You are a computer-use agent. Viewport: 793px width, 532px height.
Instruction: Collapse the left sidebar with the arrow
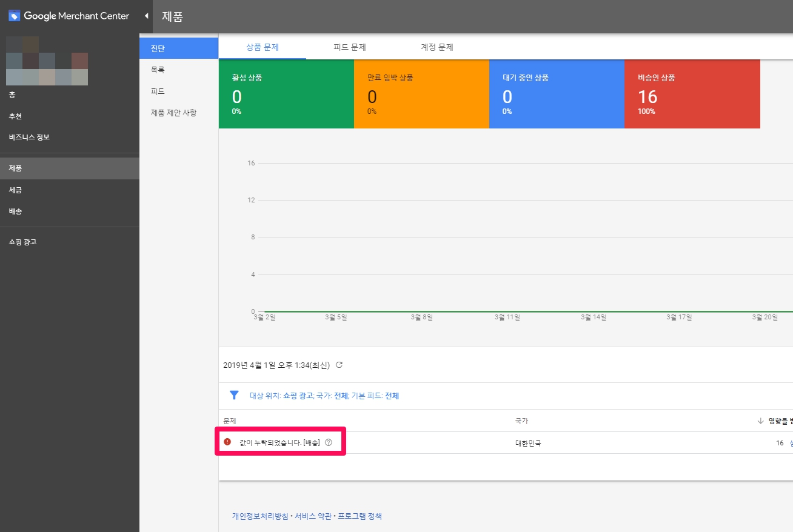(146, 16)
